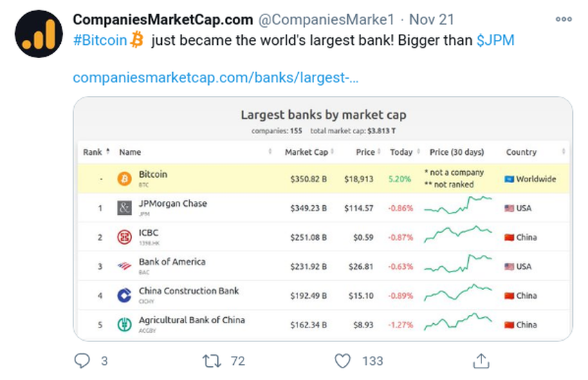This screenshot has height=380, width=588.
Task: Click the reply speech bubble icon
Action: click(82, 361)
